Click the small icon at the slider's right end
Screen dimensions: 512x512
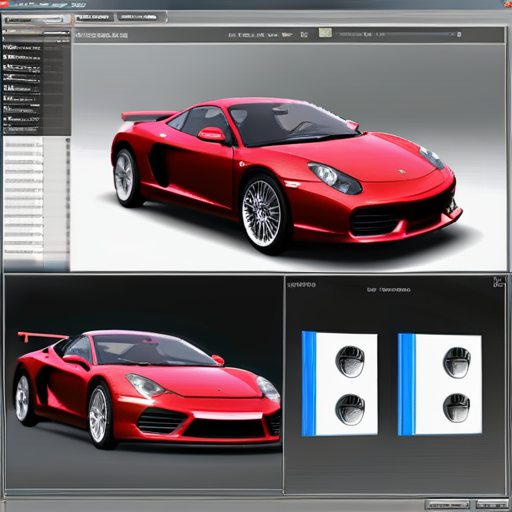[x=459, y=34]
